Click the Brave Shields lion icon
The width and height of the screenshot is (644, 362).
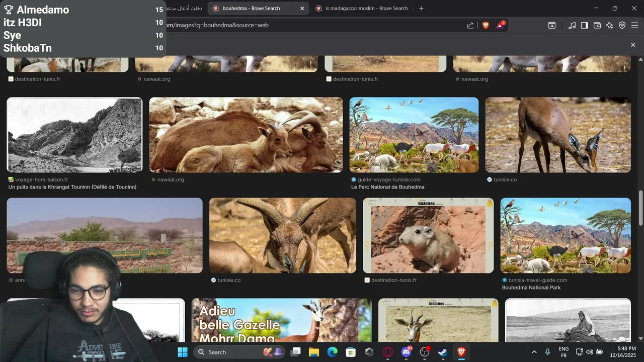point(486,25)
